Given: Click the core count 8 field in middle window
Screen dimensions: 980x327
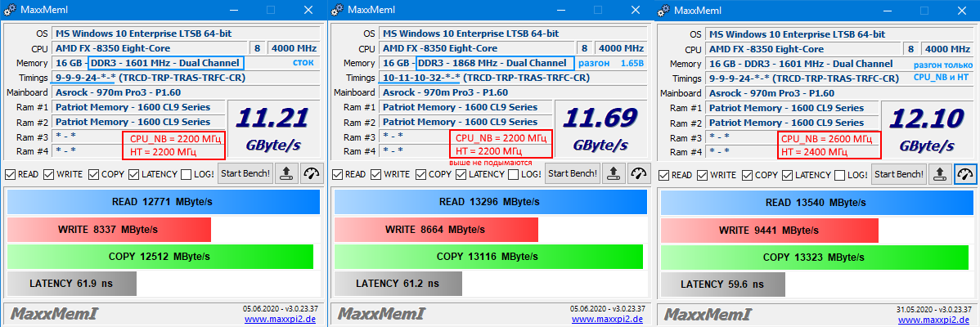Looking at the screenshot, I should click(584, 48).
